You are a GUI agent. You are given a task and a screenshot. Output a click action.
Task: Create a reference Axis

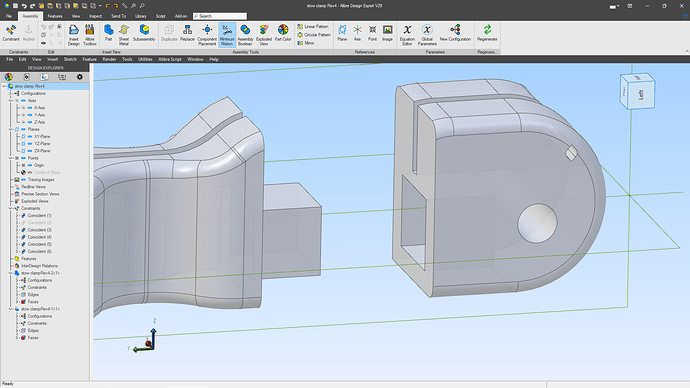(357, 33)
